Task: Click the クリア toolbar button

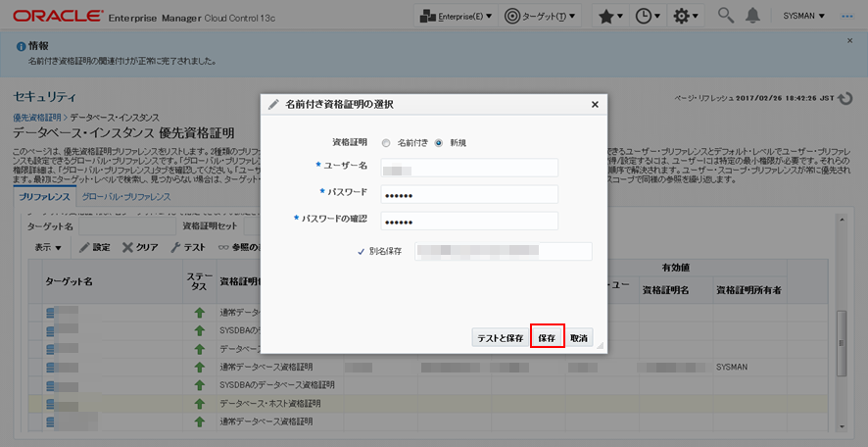Action: click(140, 247)
